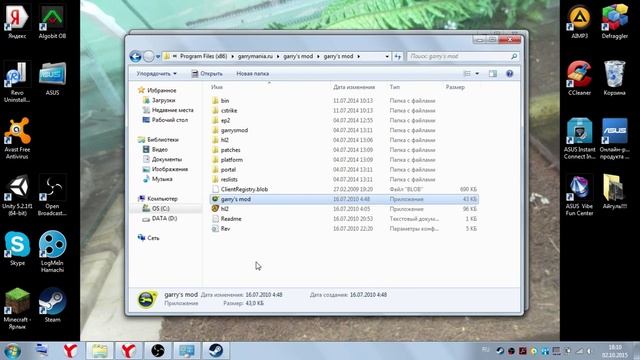Select Музыка library in sidebar
640x360 pixels.
coord(158,179)
